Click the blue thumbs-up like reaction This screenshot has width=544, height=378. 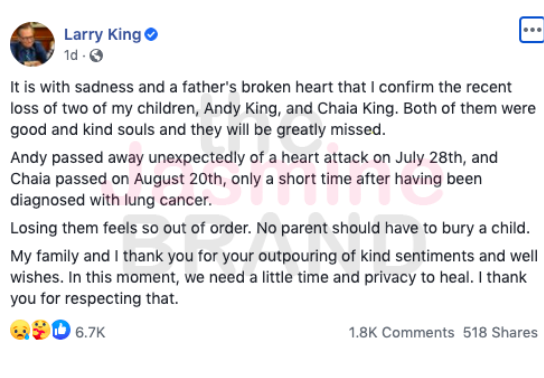tap(61, 330)
